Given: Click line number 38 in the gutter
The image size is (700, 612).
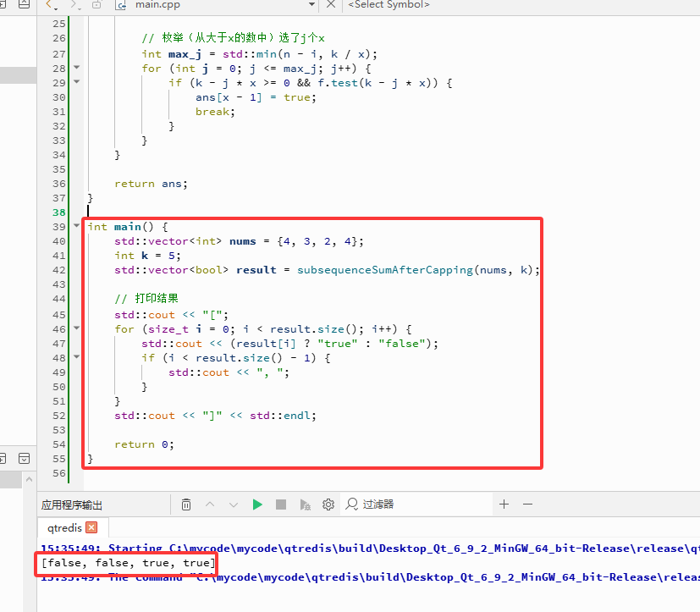Looking at the screenshot, I should click(x=59, y=212).
